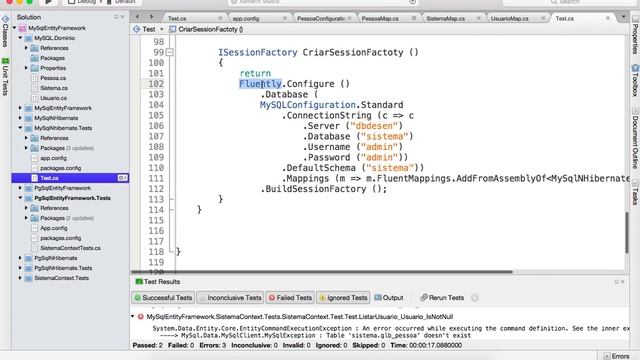Screen dimensions: 640x360
Task: Switch to the UsuarioMap.cs tab
Action: click(x=509, y=18)
